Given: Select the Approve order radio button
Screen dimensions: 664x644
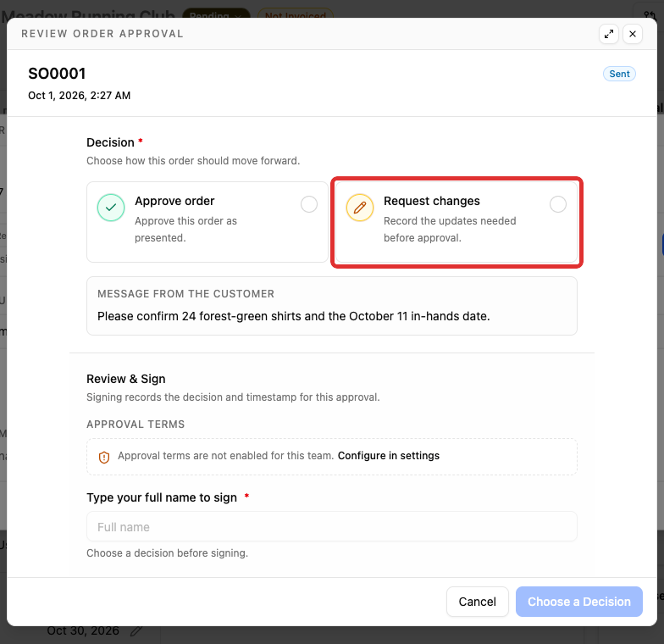Looking at the screenshot, I should pos(308,204).
